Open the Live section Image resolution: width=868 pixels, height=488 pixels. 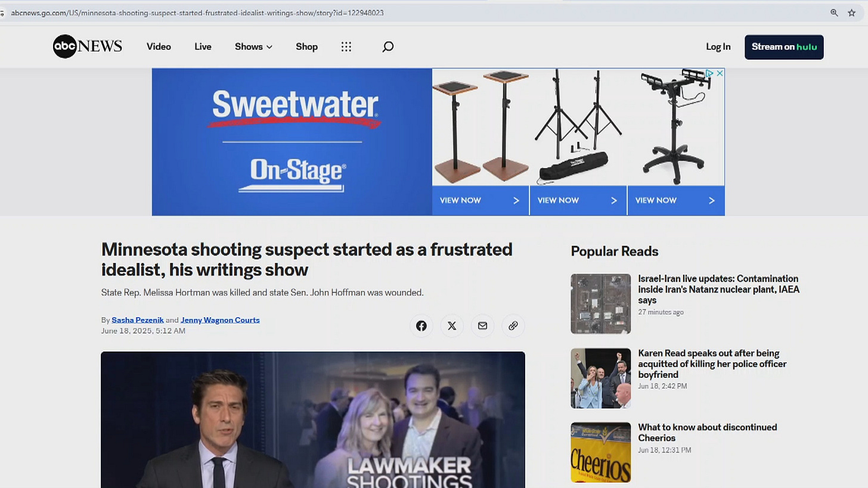203,46
